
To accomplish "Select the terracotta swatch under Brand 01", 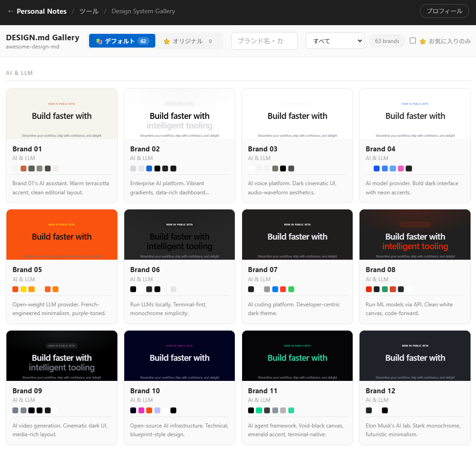I will point(23,168).
